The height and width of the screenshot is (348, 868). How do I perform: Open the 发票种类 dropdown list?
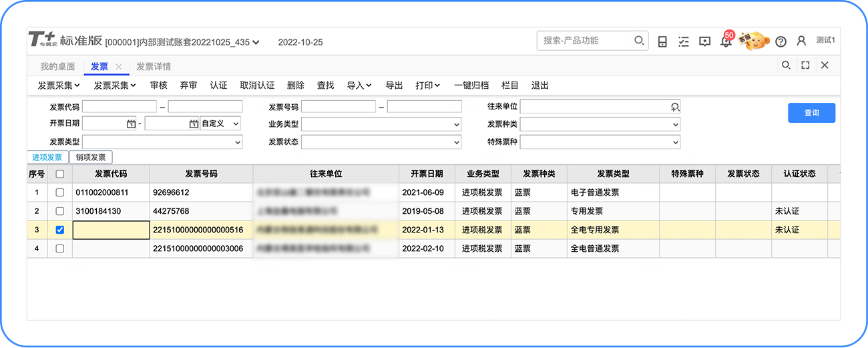675,124
